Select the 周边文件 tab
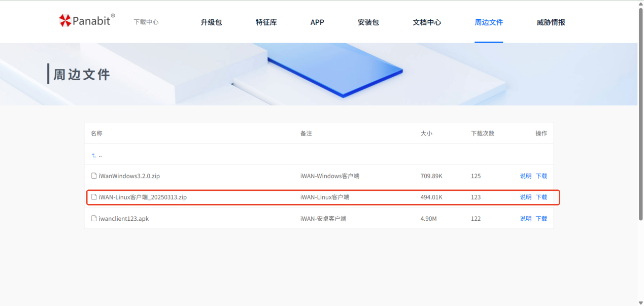This screenshot has height=306, width=644. tap(489, 22)
